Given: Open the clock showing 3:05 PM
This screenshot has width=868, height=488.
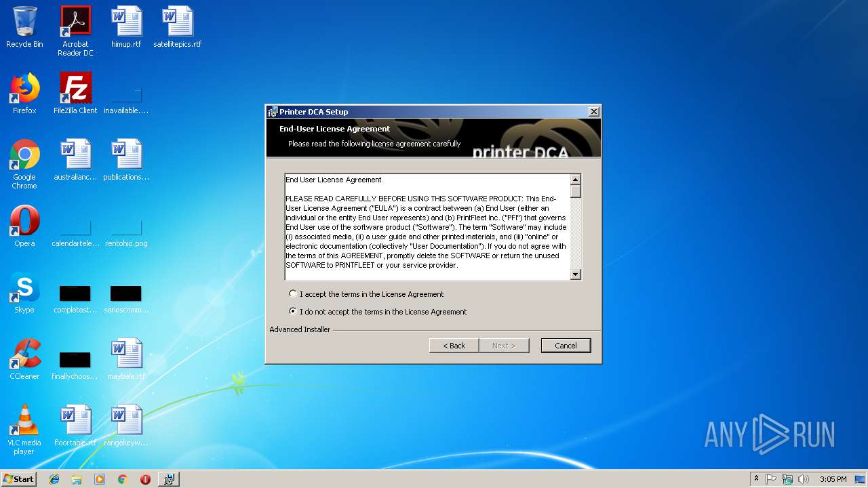Looking at the screenshot, I should point(833,479).
